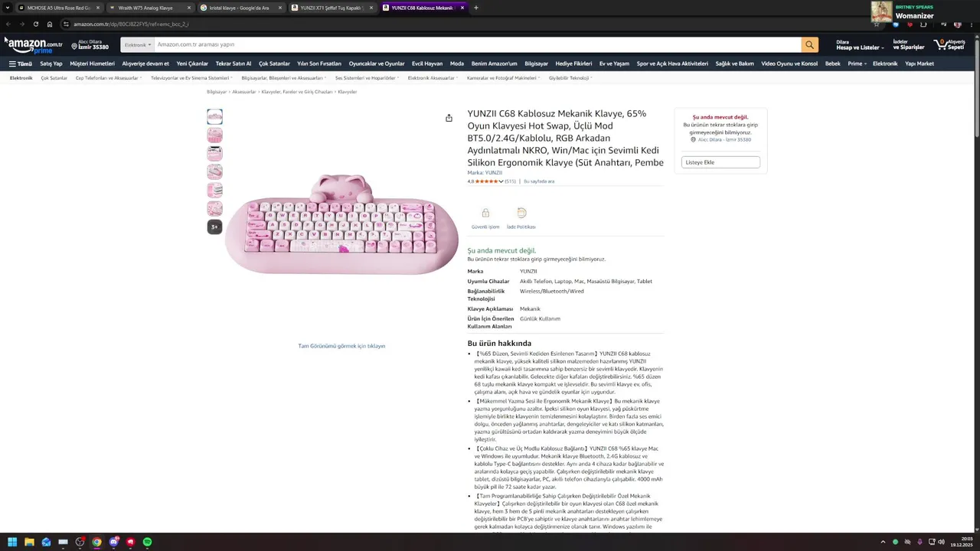Open the 3+ more images thumbnail
Image resolution: width=980 pixels, height=551 pixels.
click(214, 227)
